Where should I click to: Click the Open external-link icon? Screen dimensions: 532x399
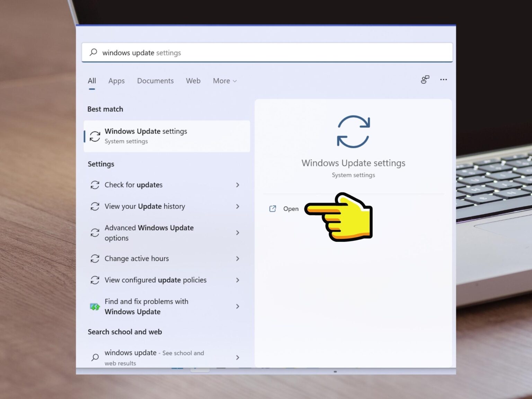click(273, 209)
